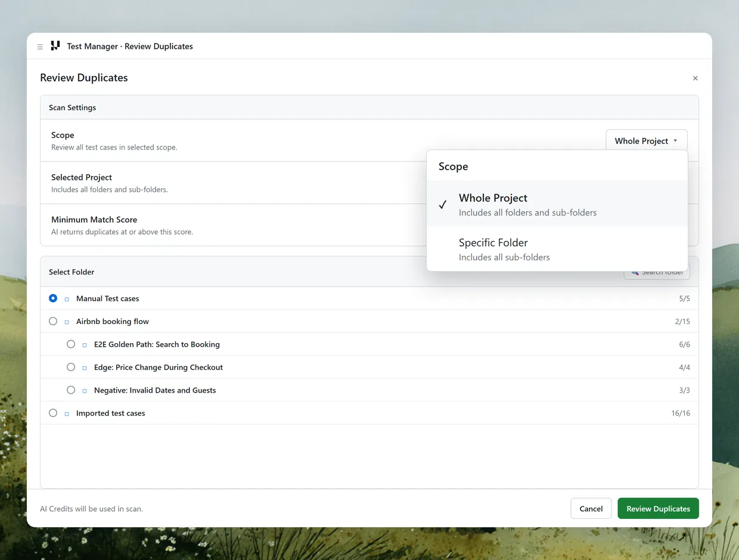This screenshot has height=560, width=739.
Task: Click the Imported test cases folder name
Action: (110, 413)
